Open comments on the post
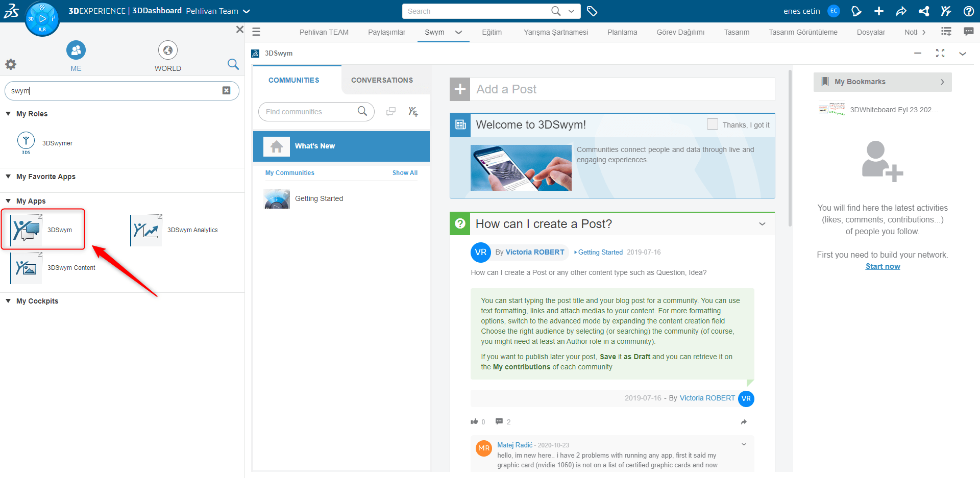The image size is (980, 478). 499,421
